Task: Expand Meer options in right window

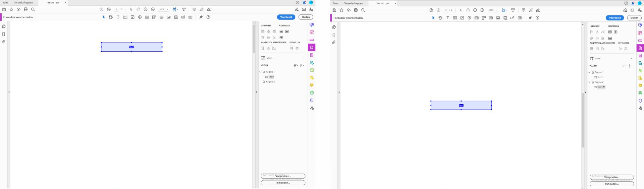Action: tap(611, 59)
